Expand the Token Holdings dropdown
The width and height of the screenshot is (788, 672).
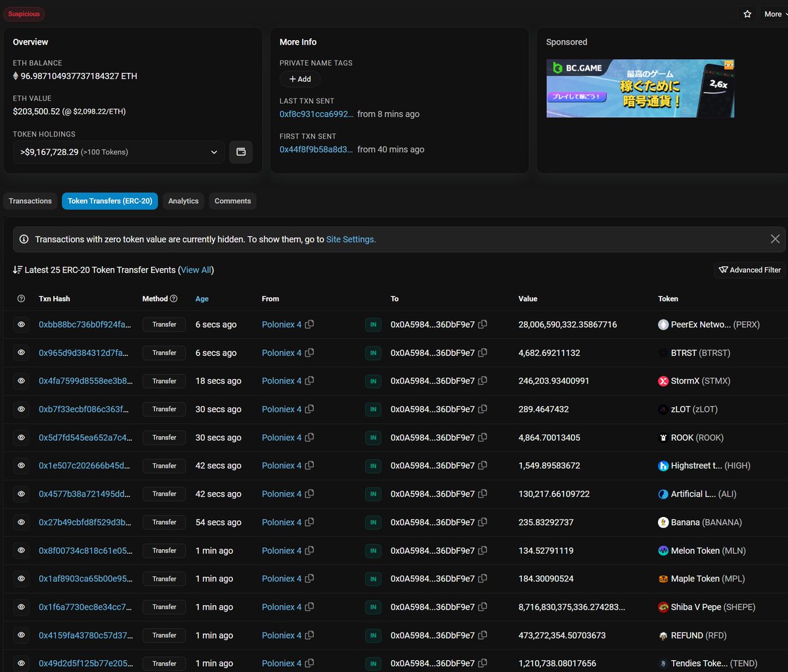(x=119, y=152)
